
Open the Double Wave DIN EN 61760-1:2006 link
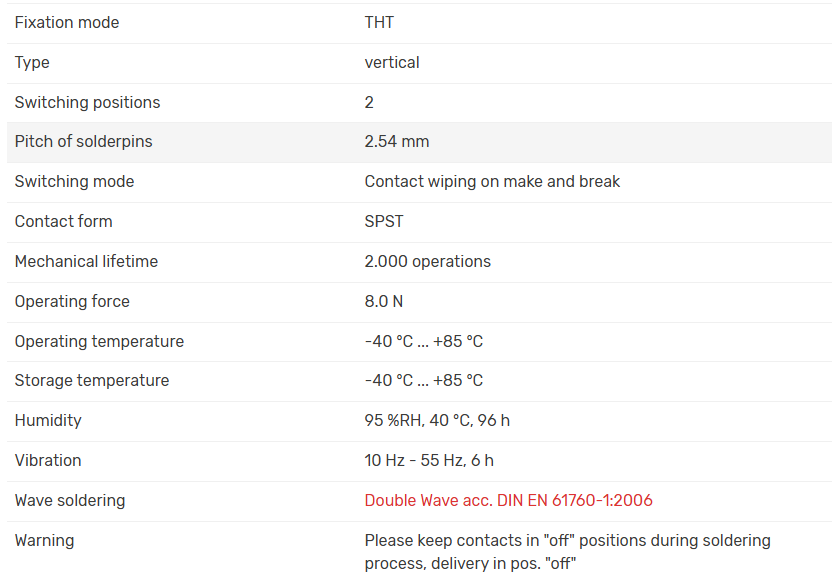pyautogui.click(x=508, y=500)
